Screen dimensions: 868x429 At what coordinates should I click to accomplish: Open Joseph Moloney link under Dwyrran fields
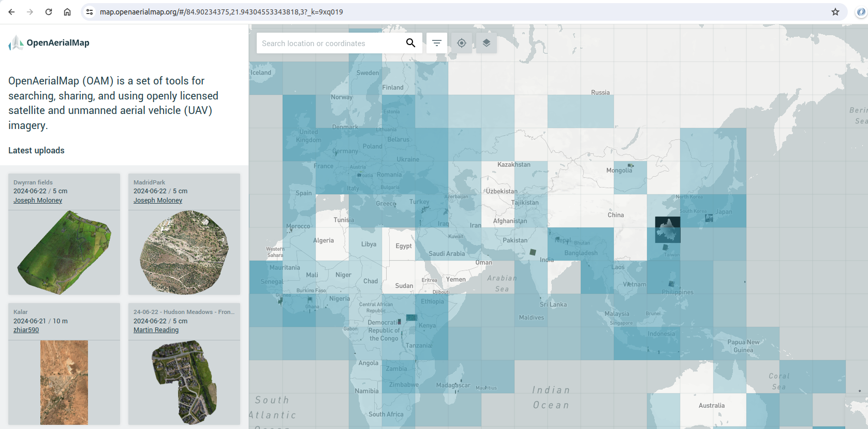click(38, 201)
